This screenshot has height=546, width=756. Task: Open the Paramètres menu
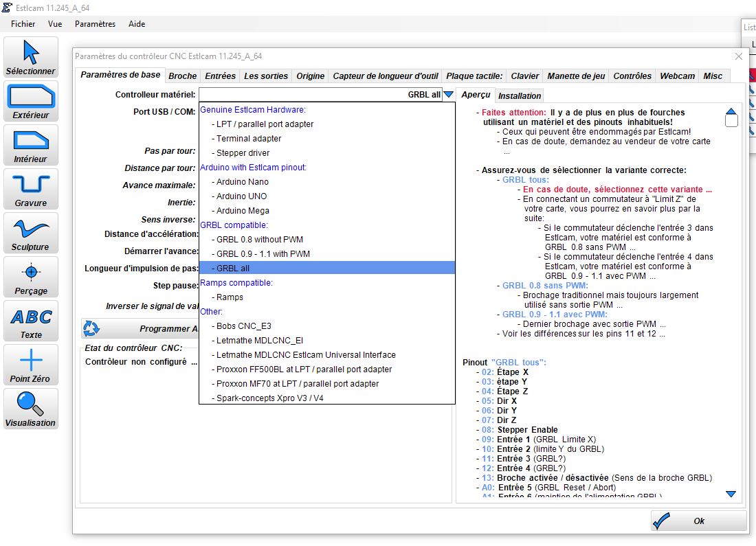click(x=95, y=24)
